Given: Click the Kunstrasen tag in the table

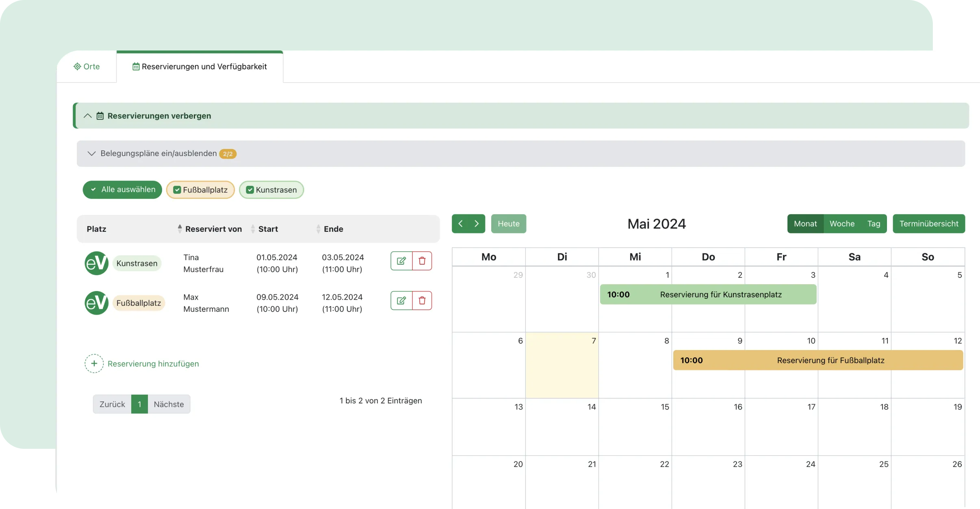Looking at the screenshot, I should click(137, 263).
